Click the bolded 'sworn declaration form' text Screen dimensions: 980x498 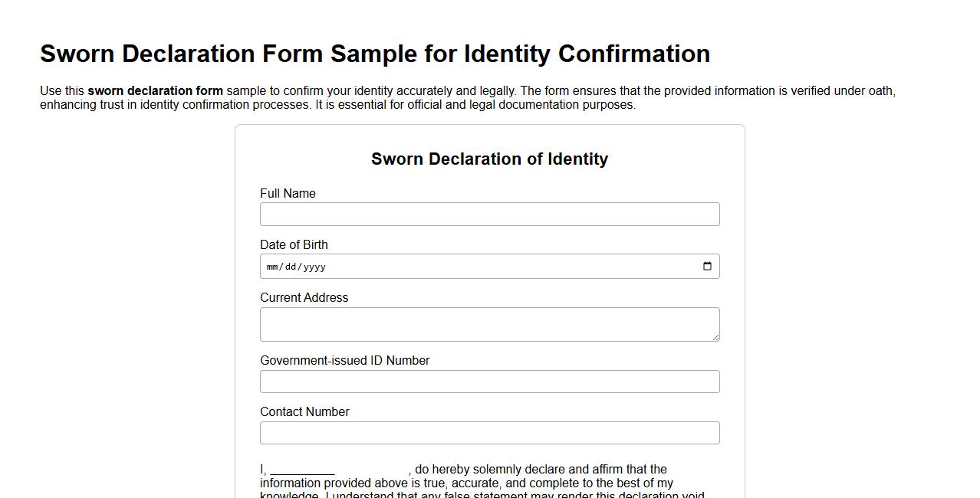(x=156, y=90)
